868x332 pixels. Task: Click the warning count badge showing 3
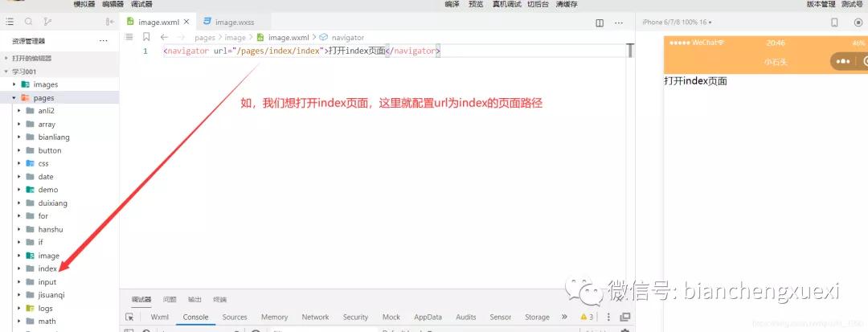587,317
